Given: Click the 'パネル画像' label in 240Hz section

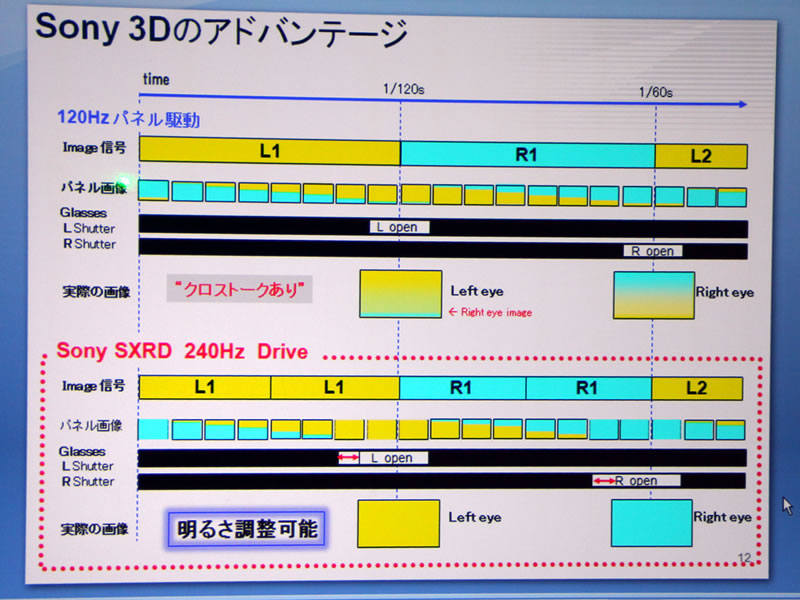Looking at the screenshot, I should coord(91,425).
